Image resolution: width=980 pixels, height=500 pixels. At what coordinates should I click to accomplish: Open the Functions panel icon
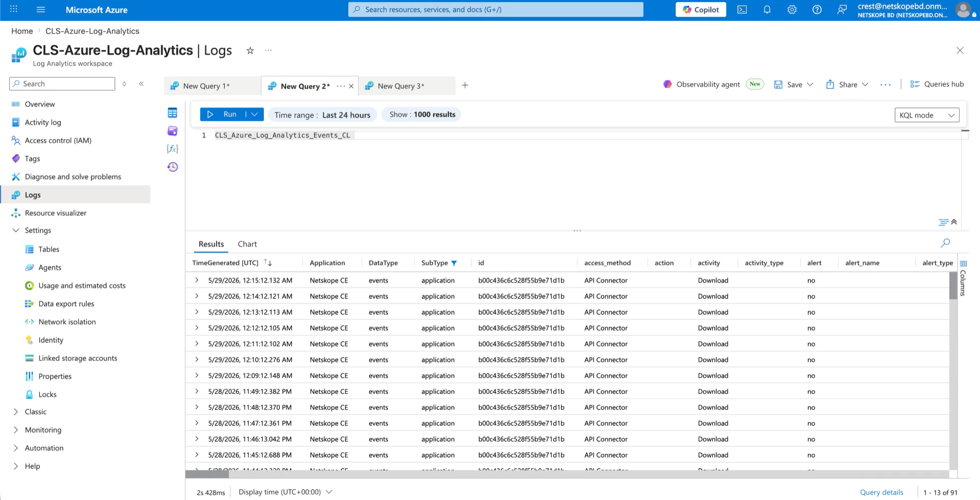pyautogui.click(x=173, y=148)
